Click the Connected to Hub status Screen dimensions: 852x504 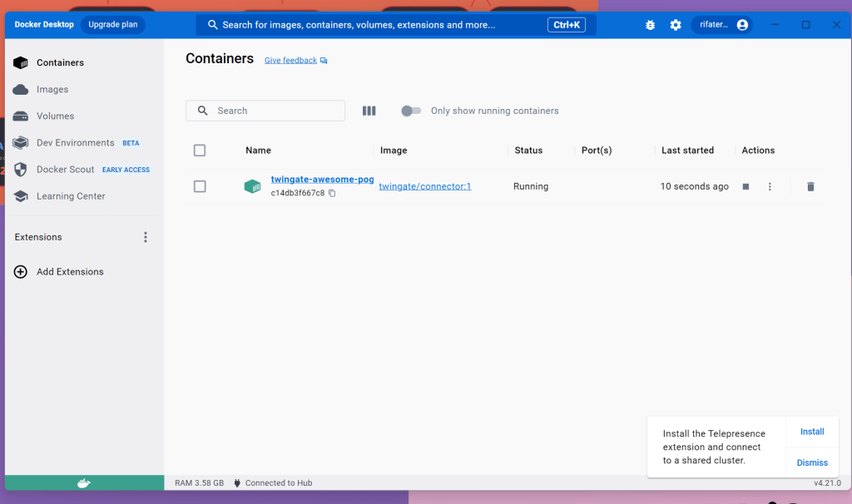pos(278,483)
